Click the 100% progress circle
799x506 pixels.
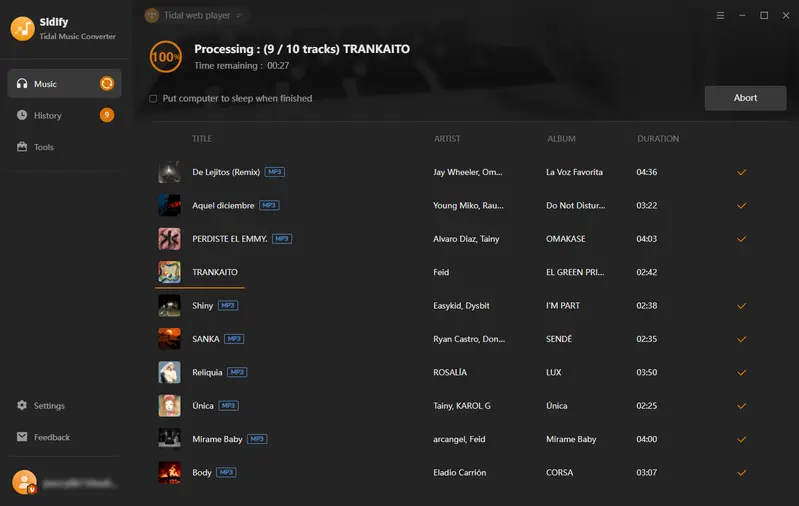click(x=166, y=57)
